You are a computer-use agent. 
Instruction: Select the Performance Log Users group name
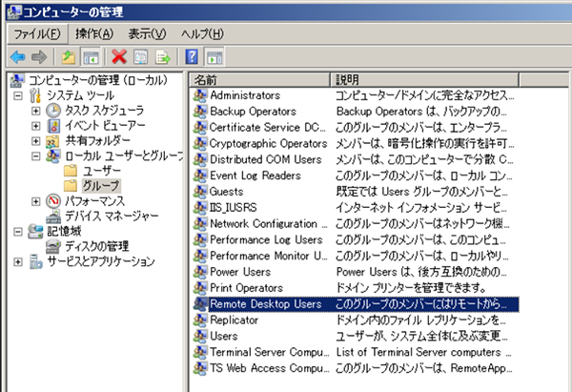[266, 239]
